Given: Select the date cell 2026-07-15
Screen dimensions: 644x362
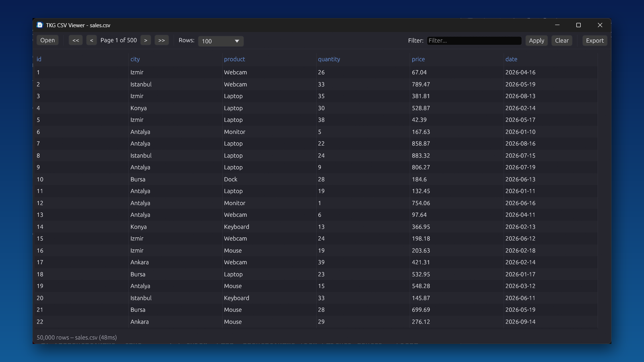Looking at the screenshot, I should pyautogui.click(x=520, y=156).
